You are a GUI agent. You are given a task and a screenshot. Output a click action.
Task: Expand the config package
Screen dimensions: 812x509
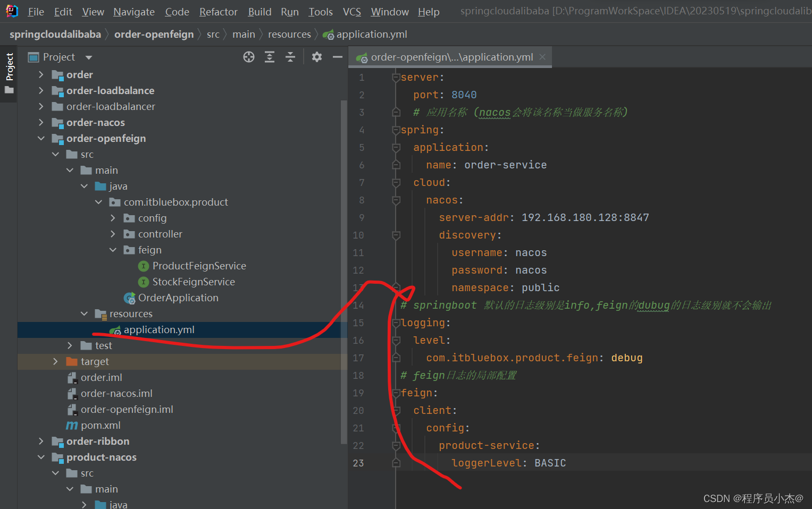pos(113,218)
